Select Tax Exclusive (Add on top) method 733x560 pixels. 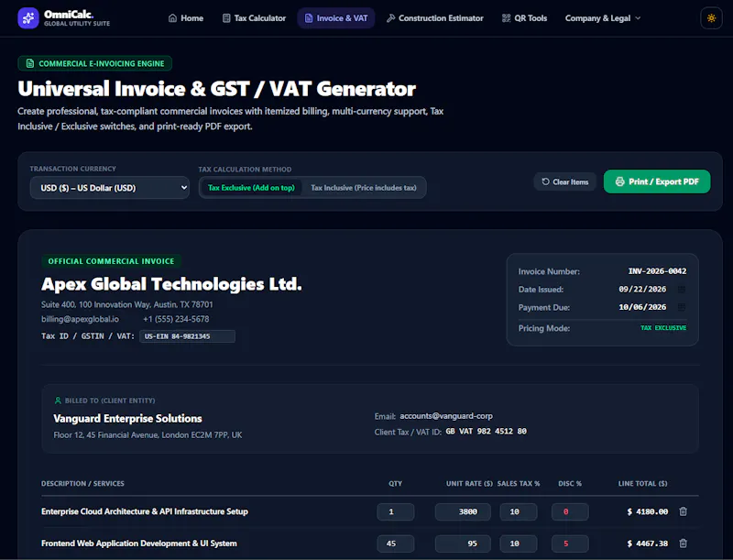pos(251,188)
